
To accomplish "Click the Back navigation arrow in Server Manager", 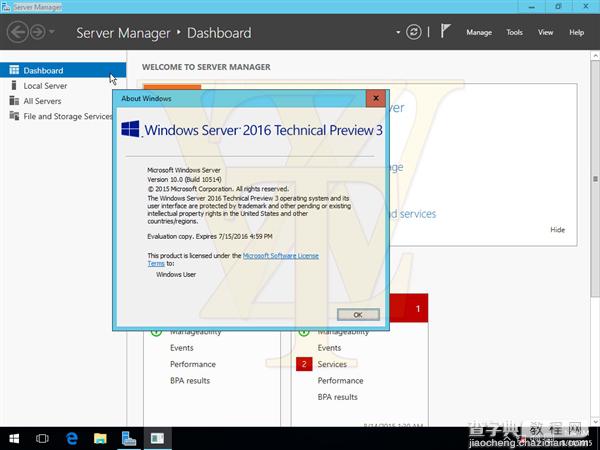I will point(18,32).
